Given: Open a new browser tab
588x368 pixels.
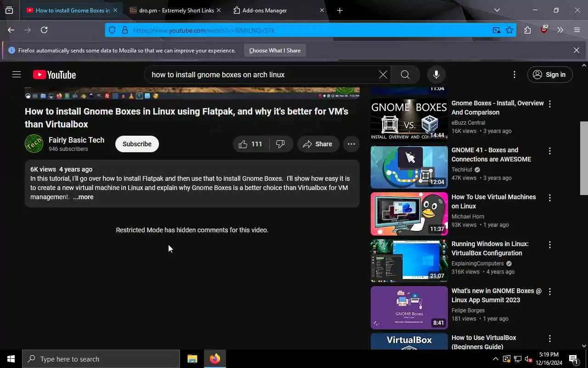Looking at the screenshot, I should [340, 10].
